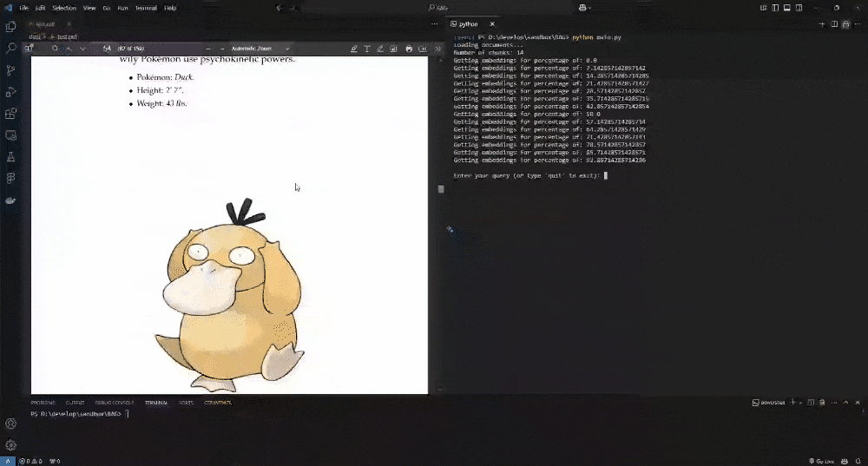Screen dimensions: 868x466
Task: Kill the powershell panel terminal
Action: coord(822,403)
